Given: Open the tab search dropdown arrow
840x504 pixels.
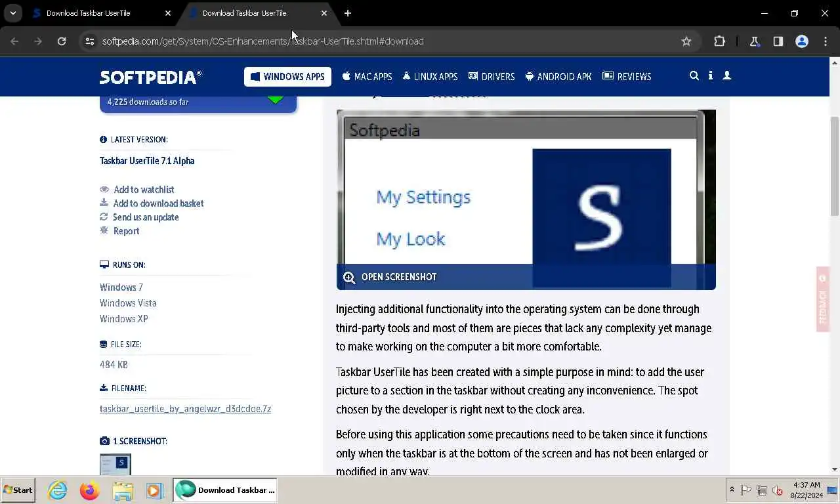Looking at the screenshot, I should tap(13, 13).
